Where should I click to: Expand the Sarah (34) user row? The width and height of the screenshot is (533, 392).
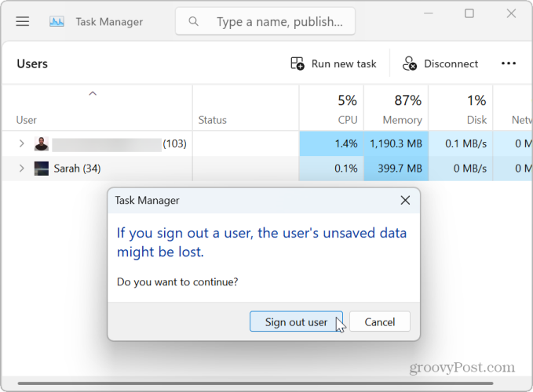pyautogui.click(x=21, y=169)
